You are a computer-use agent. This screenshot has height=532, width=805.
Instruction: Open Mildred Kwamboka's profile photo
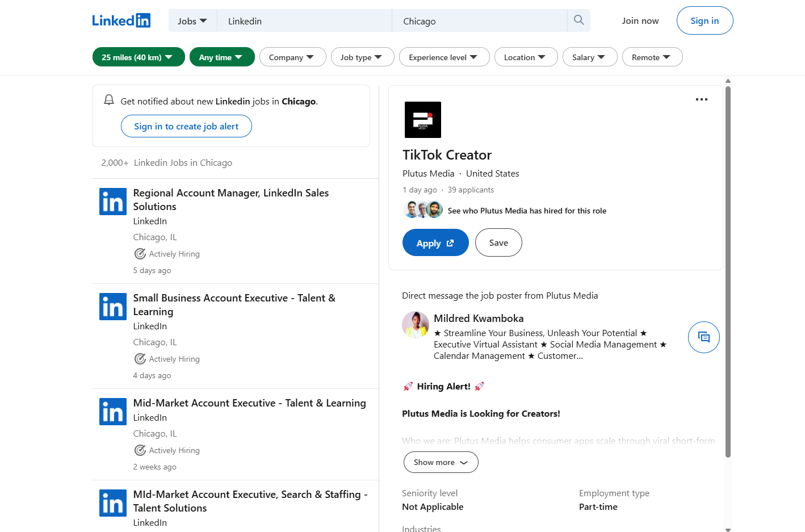416,325
